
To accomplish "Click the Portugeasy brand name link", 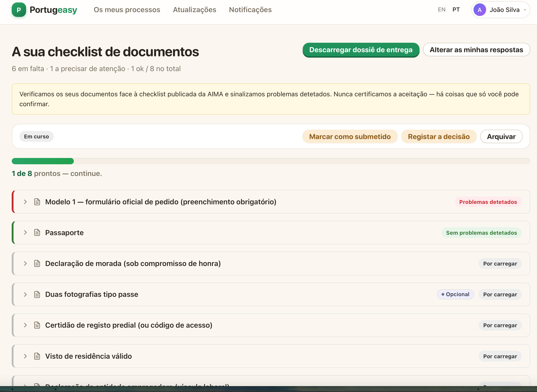I will pyautogui.click(x=53, y=10).
